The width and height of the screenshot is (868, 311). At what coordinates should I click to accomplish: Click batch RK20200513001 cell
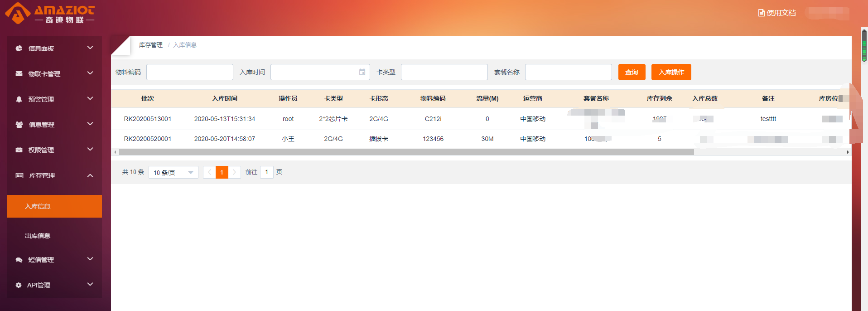[148, 119]
